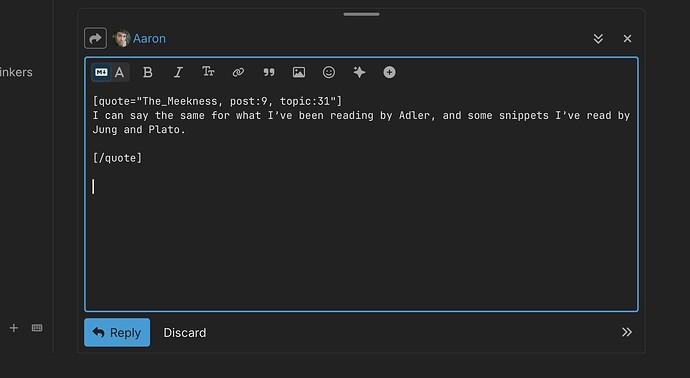Image resolution: width=690 pixels, height=378 pixels.
Task: Minimize the composer with double chevron
Action: pyautogui.click(x=598, y=39)
